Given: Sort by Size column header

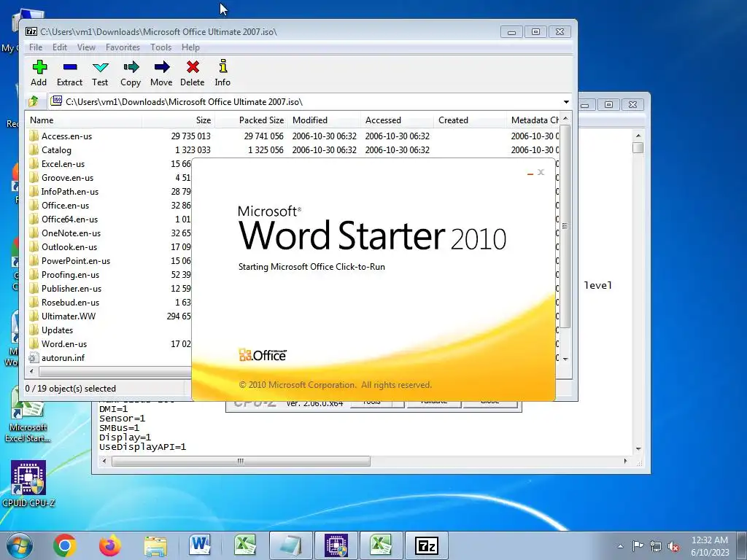Looking at the screenshot, I should pyautogui.click(x=179, y=120).
